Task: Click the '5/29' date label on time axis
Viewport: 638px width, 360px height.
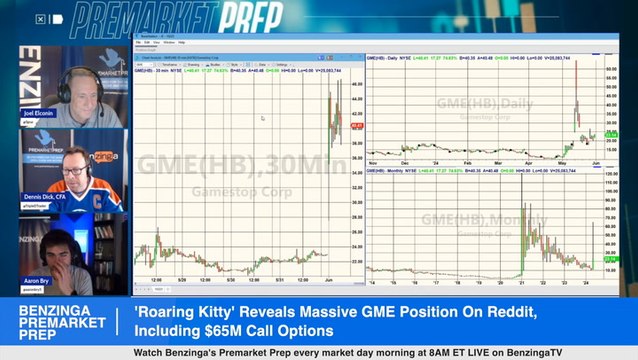Action: [x=182, y=280]
